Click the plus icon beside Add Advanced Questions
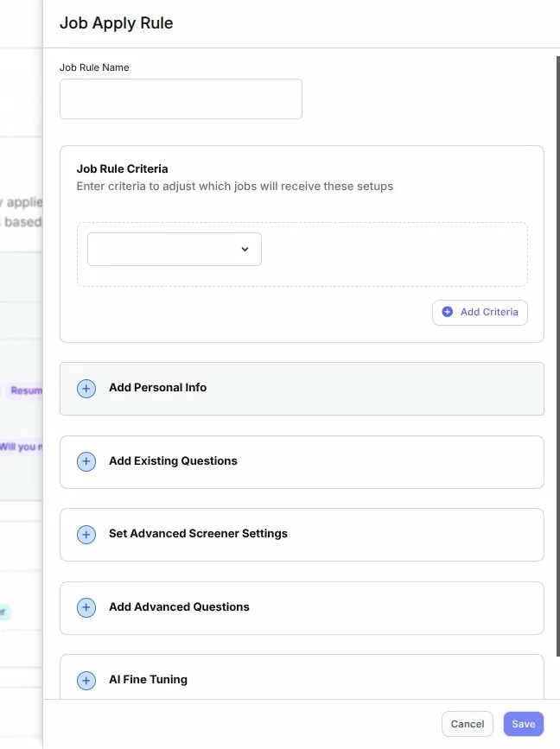Image resolution: width=560 pixels, height=749 pixels. click(86, 607)
